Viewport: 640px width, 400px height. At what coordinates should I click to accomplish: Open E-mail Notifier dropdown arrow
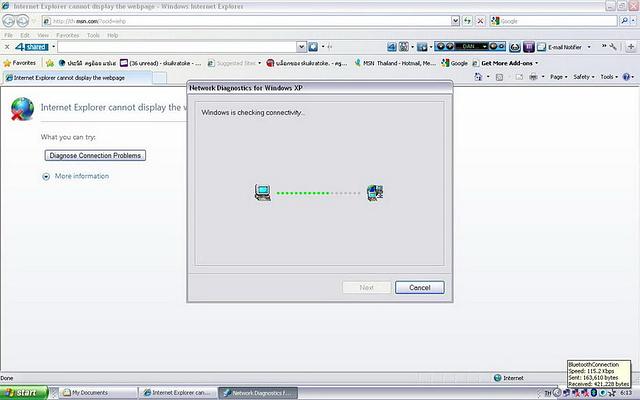[x=589, y=47]
